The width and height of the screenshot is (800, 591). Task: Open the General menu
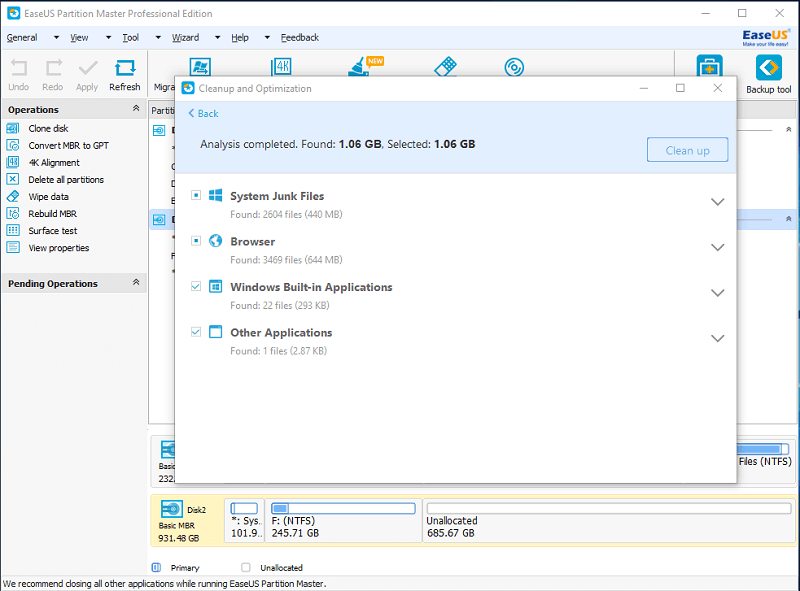[22, 37]
